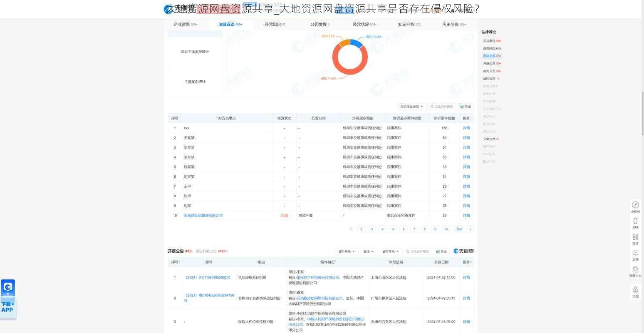Image resolution: width=644 pixels, height=333 pixels.
Task: Open the 涉诉主体类型 dropdown filter
Action: click(x=412, y=107)
